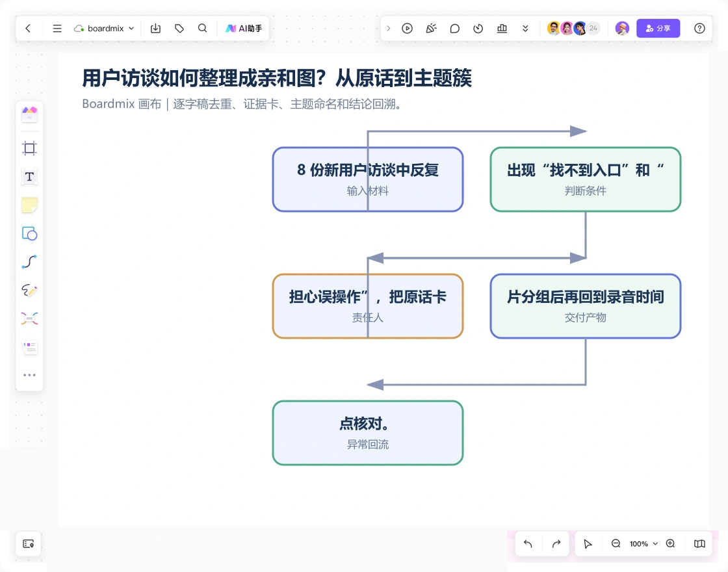This screenshot has width=728, height=572.
Task: Redo the last action
Action: (x=556, y=543)
